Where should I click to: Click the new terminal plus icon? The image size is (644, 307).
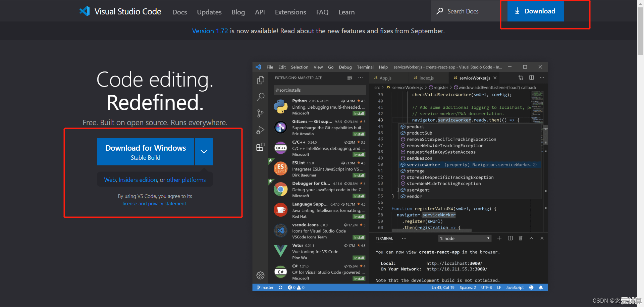pyautogui.click(x=499, y=238)
